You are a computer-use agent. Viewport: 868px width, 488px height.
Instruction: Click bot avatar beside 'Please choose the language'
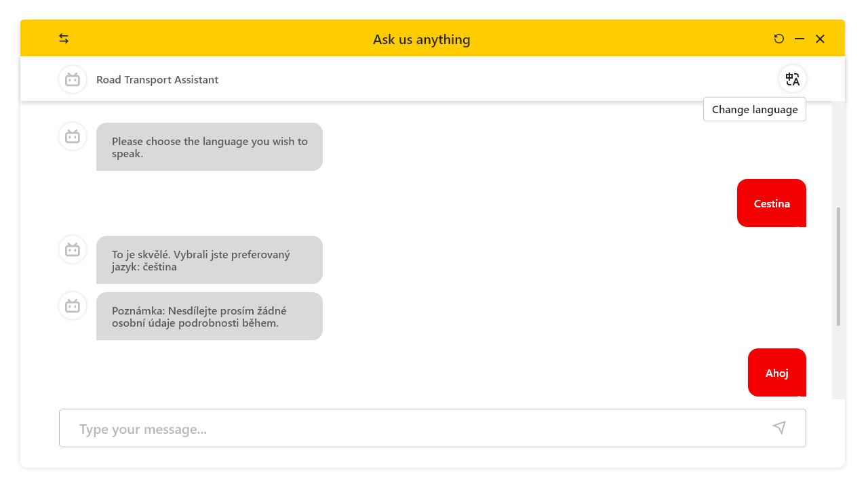click(x=73, y=136)
